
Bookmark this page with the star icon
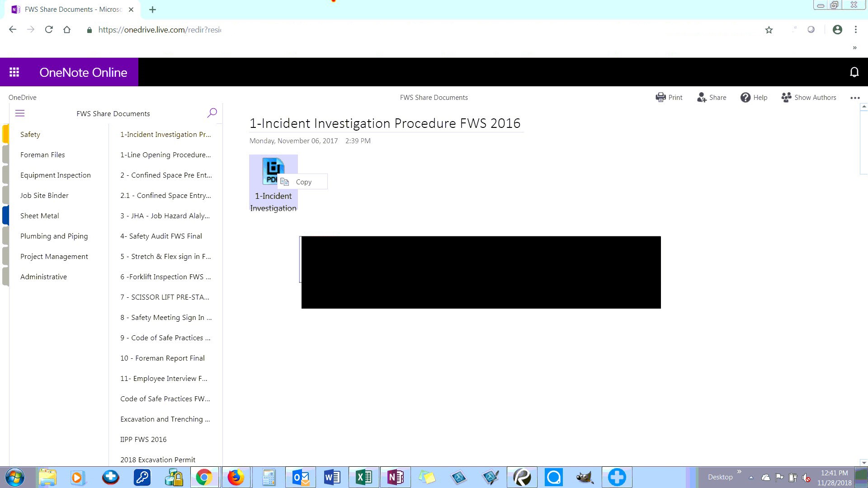point(769,30)
